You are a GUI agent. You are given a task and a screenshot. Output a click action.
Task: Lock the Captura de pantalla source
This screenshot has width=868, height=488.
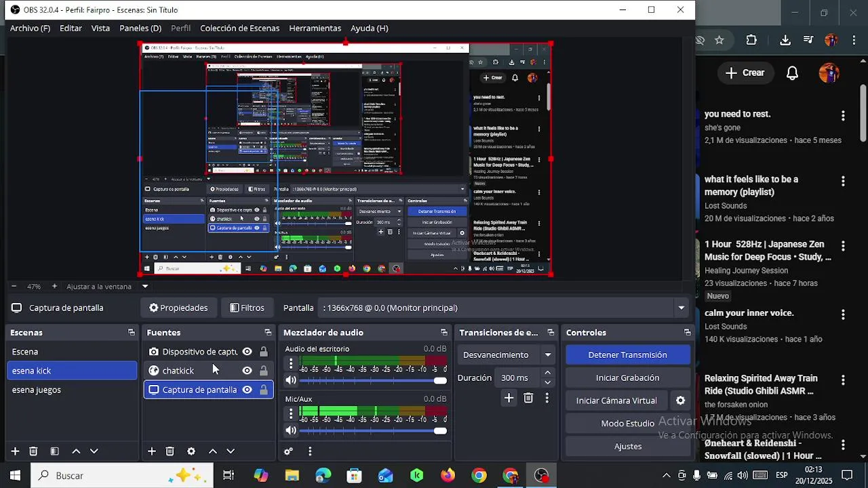click(x=264, y=390)
